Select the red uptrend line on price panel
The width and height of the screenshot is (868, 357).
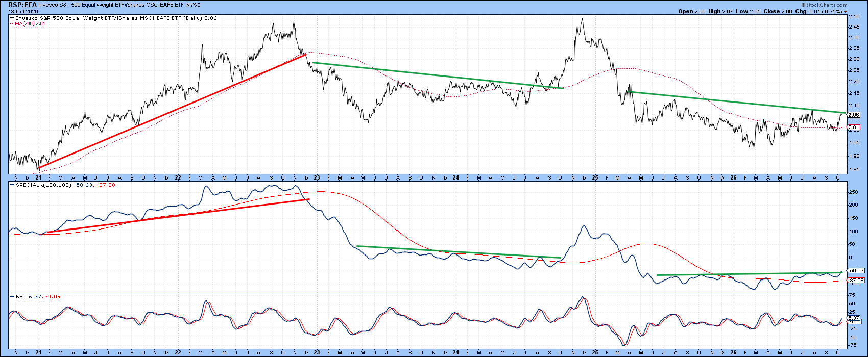pos(173,111)
